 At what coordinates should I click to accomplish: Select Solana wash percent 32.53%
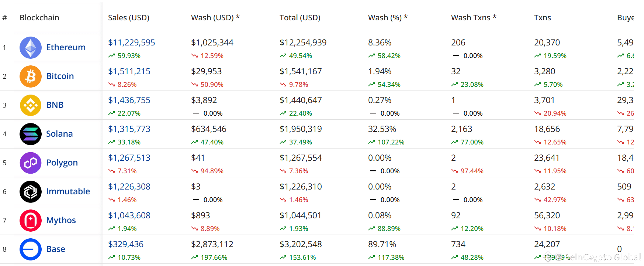pyautogui.click(x=382, y=129)
